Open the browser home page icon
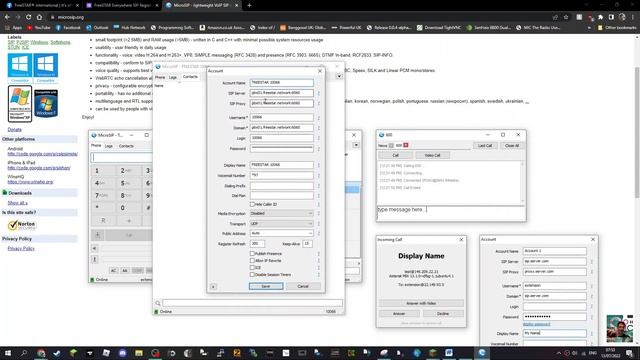The image size is (640, 360). coord(39,17)
